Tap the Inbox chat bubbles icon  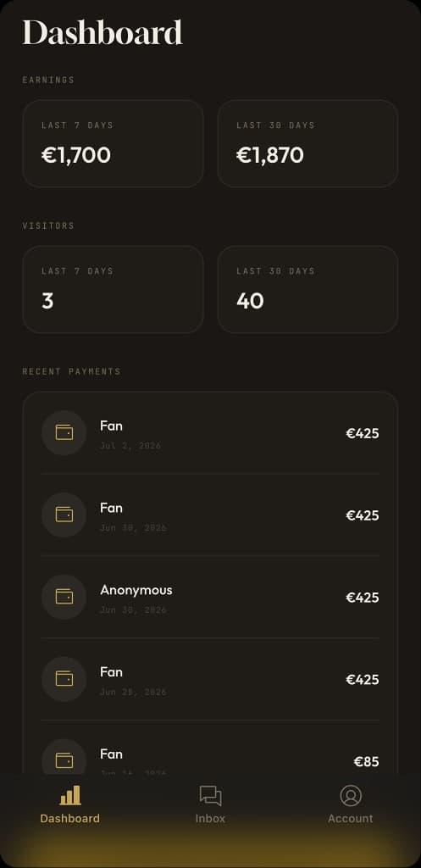pos(210,795)
